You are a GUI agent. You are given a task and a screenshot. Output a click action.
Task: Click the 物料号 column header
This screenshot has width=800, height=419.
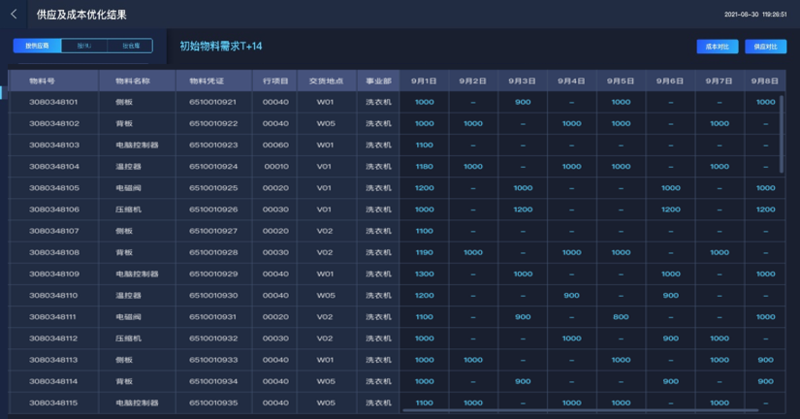(55, 81)
